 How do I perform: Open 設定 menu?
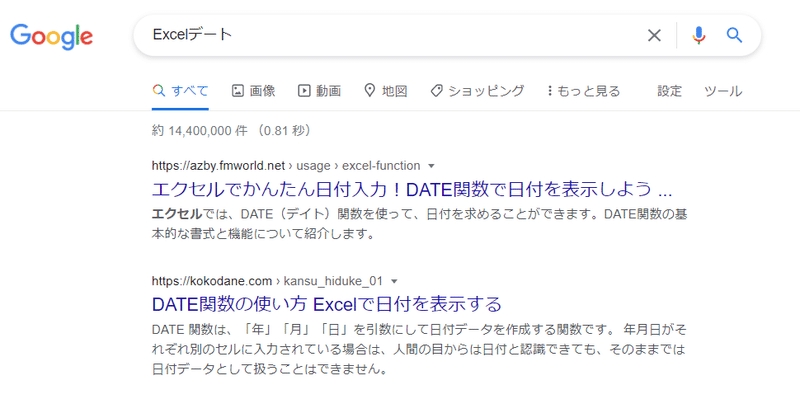[x=669, y=91]
